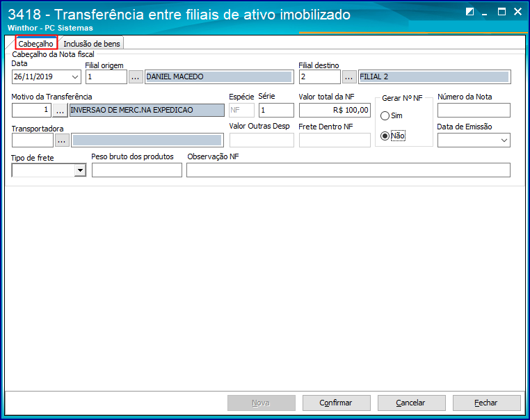This screenshot has height=420, width=530.
Task: Open the Data de Emissão dropdown
Action: point(504,140)
